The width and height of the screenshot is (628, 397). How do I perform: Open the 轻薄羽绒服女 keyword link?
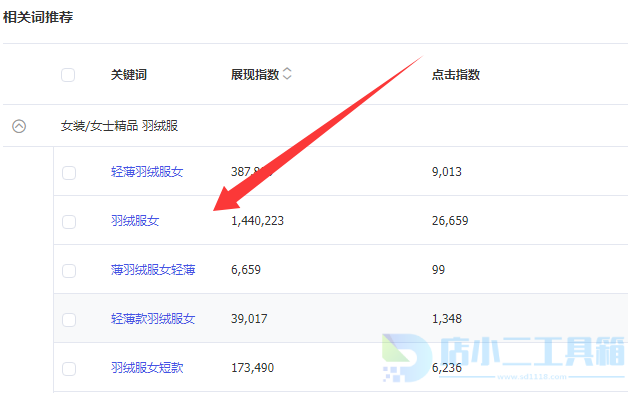point(147,172)
